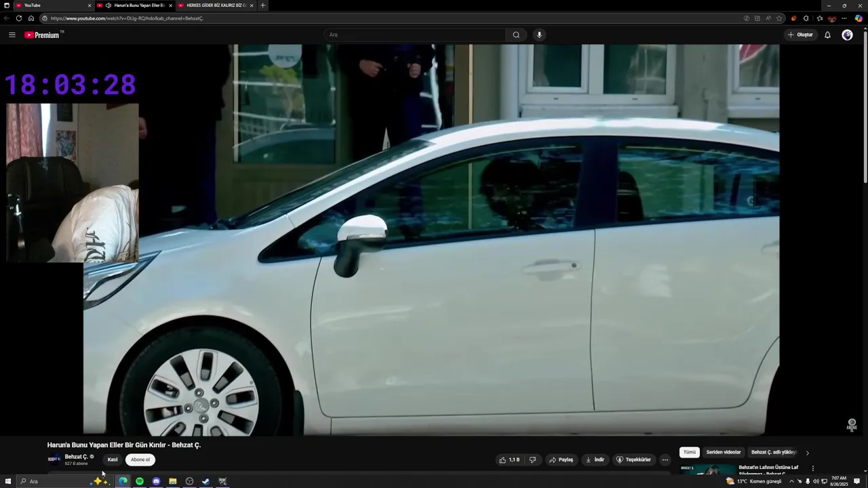Viewport: 868px width, 488px height.
Task: Open recommended video thumbnail Behzat'ın Lafının Üstüne
Action: coord(707,470)
